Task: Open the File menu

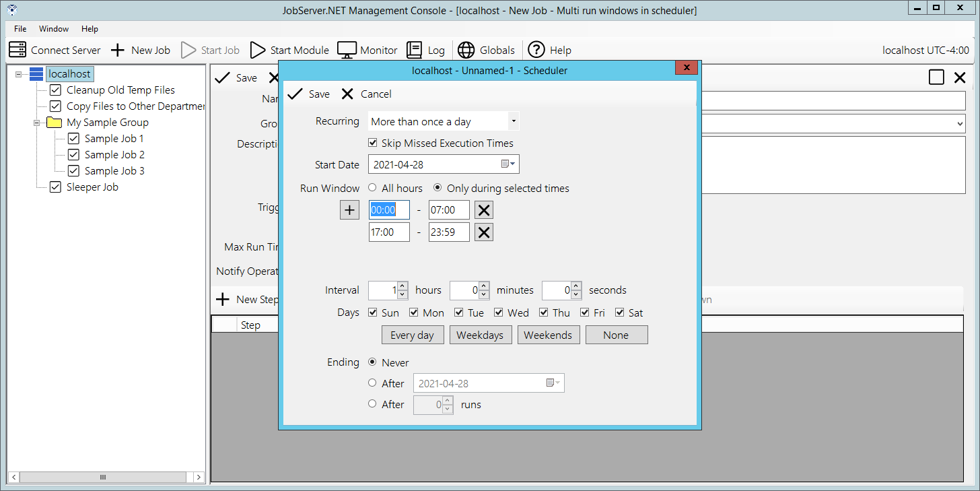Action: click(20, 29)
